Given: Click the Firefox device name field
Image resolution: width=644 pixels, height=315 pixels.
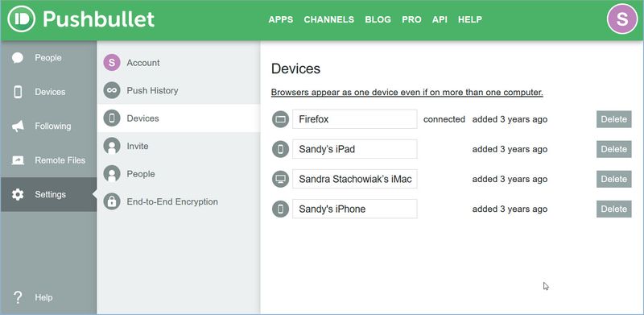Looking at the screenshot, I should (355, 119).
